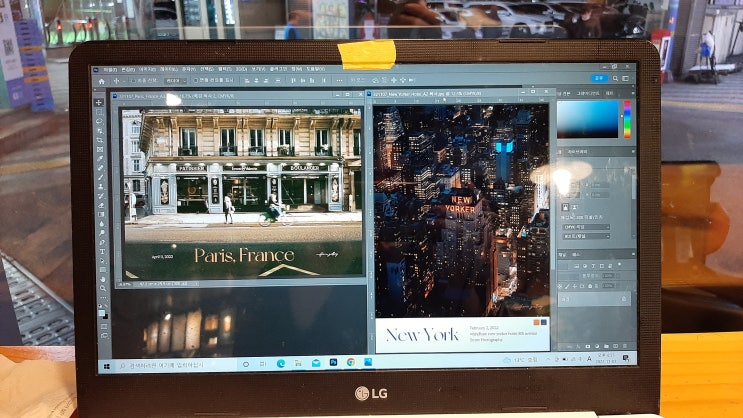Screen dimensions: 743x418
Task: Click the blue Share button
Action: 599,79
